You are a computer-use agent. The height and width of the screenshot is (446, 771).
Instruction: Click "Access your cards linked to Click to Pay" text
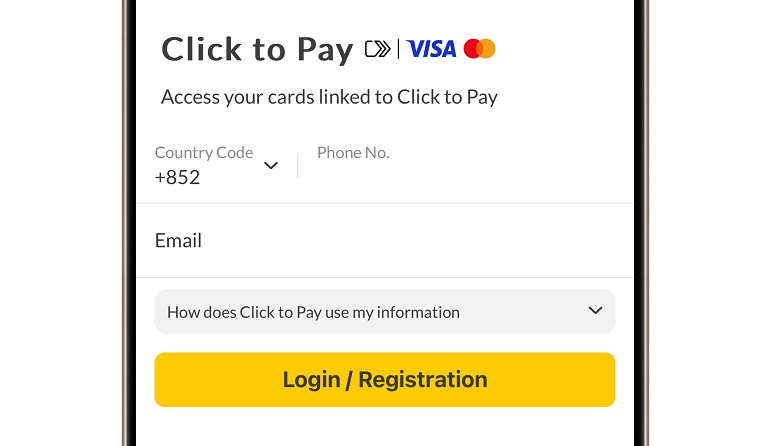click(x=329, y=97)
